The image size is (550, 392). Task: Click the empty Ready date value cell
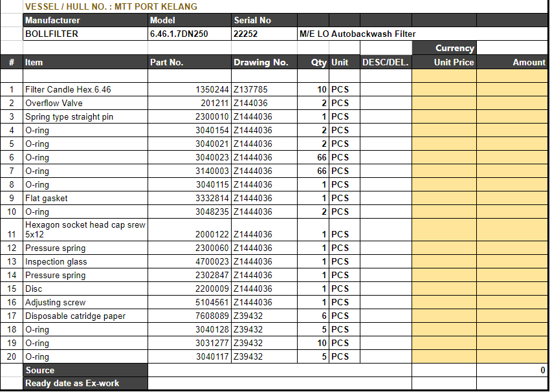coord(280,383)
